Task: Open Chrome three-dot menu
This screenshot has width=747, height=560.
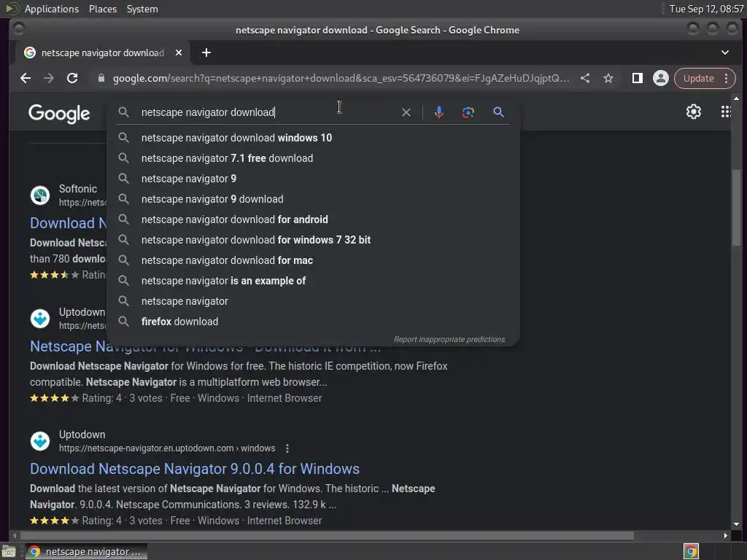Action: coord(727,78)
